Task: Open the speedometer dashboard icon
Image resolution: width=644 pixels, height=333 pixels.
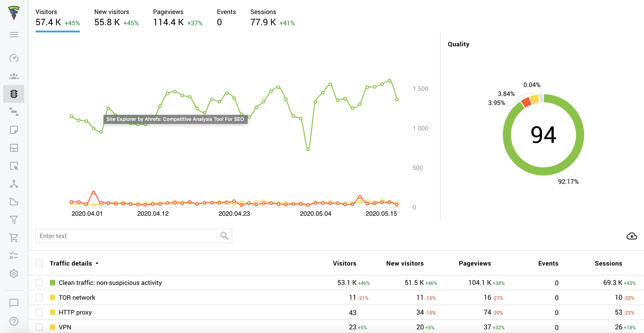Action: pos(14,58)
